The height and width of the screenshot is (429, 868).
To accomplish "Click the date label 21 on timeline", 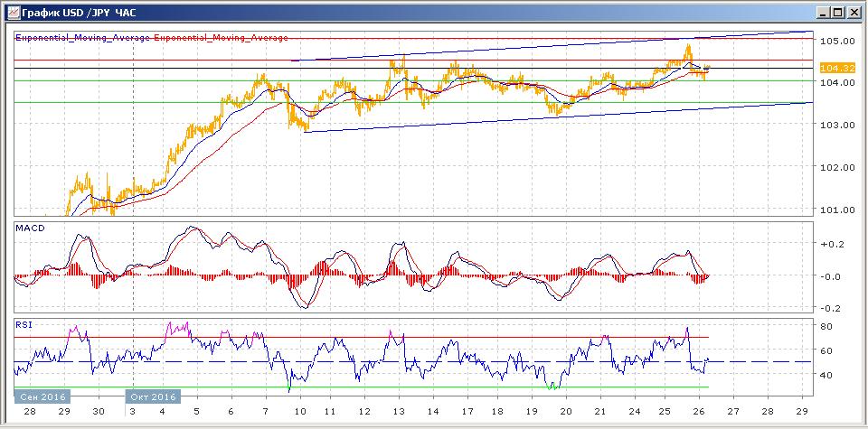I will click(x=600, y=411).
